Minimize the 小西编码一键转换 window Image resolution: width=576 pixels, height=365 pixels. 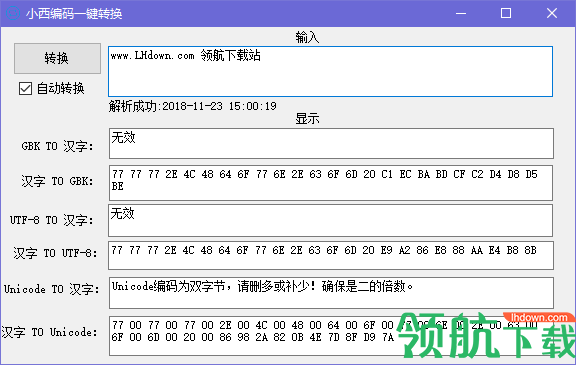point(461,14)
